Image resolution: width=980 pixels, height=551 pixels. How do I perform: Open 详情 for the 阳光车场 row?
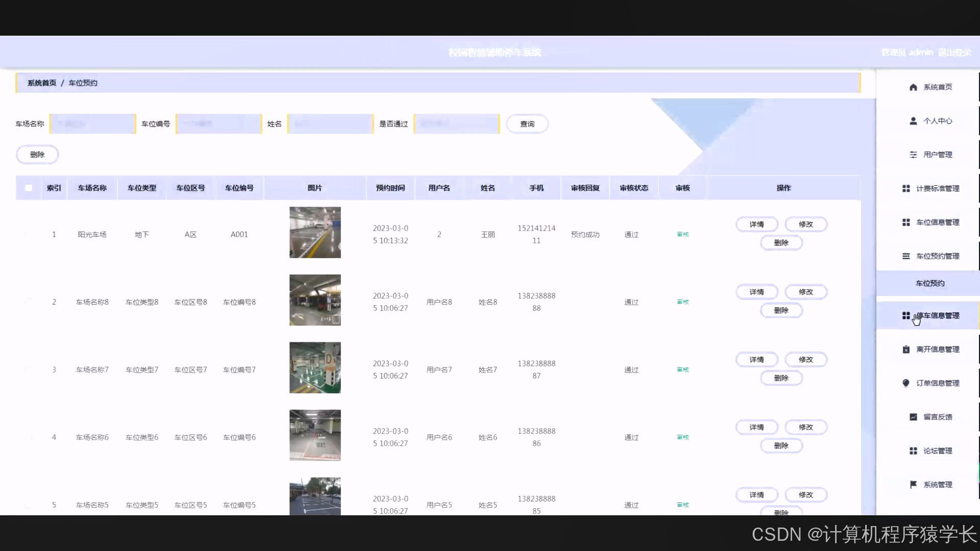point(757,224)
